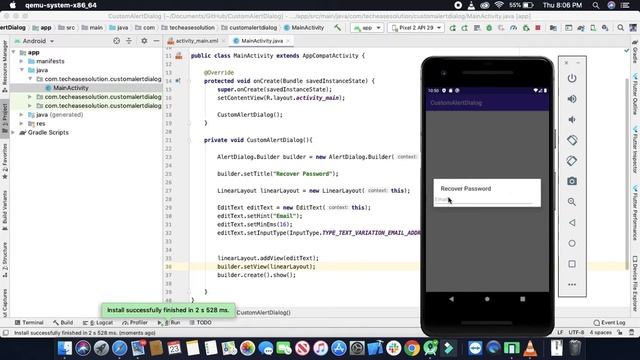Click the Debug app bug icon
The height and width of the screenshot is (360, 640).
[489, 28]
